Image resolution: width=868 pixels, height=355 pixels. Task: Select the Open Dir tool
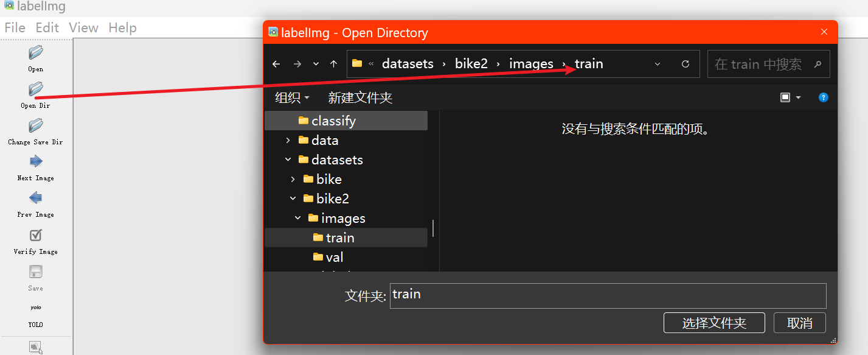point(35,93)
